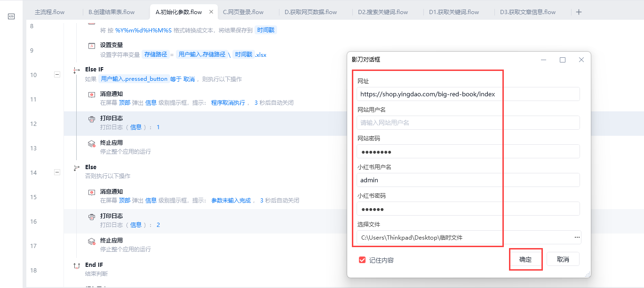Image resolution: width=644 pixels, height=288 pixels.
Task: Click the 用户输入.存储路径 variable tag on line 9
Action: pos(202,54)
